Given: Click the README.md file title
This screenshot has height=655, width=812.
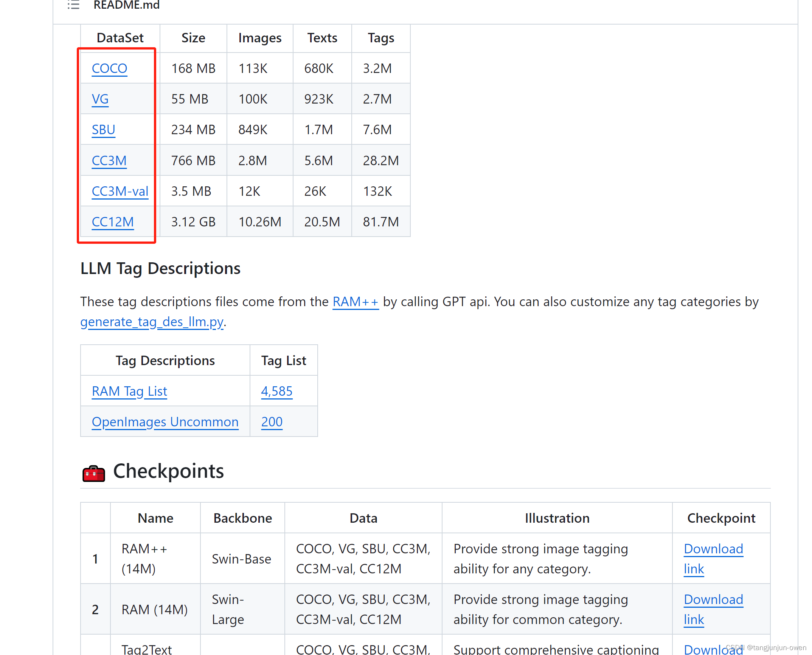Looking at the screenshot, I should point(126,5).
